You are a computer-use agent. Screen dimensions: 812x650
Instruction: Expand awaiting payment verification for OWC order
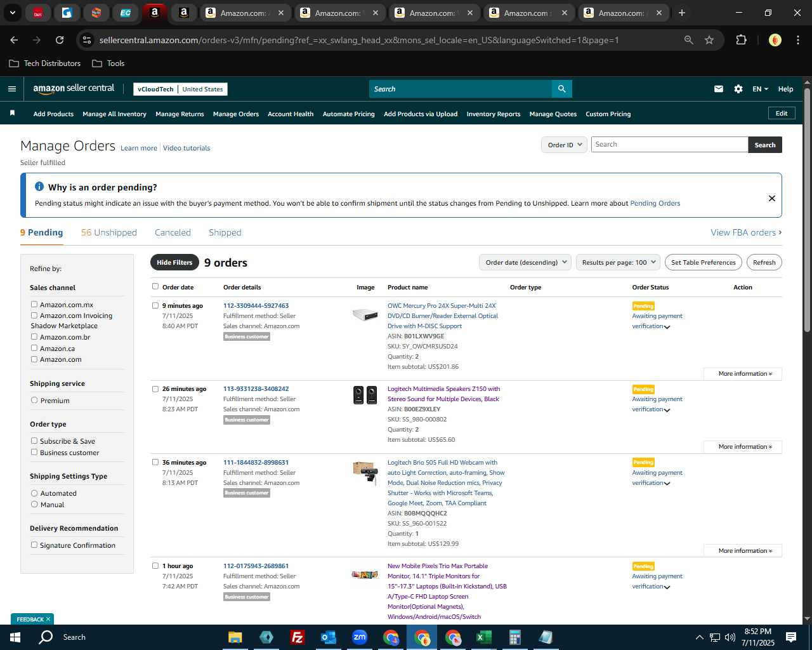[x=667, y=327]
